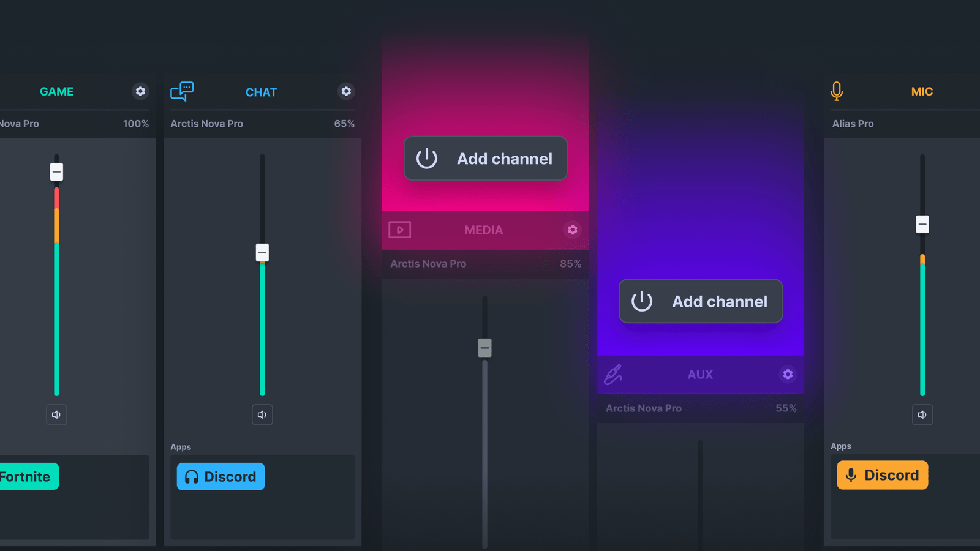Click the MIC microphone icon

click(x=837, y=91)
